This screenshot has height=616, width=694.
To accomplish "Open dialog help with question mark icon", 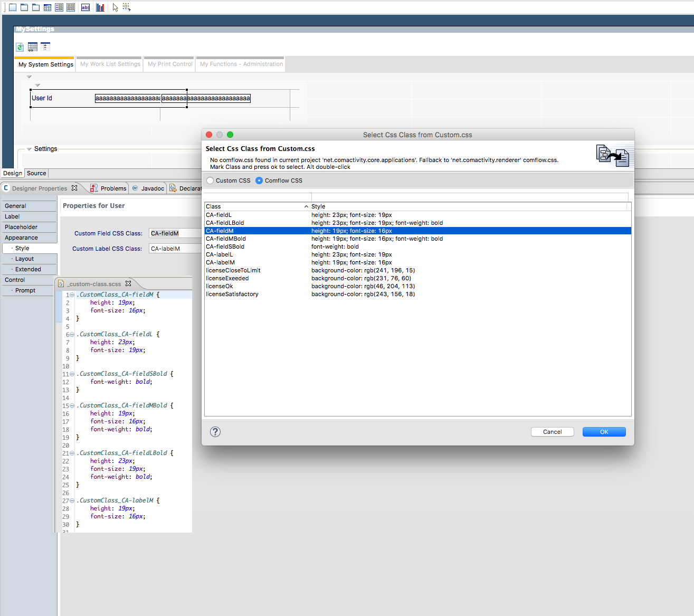I will pos(215,432).
